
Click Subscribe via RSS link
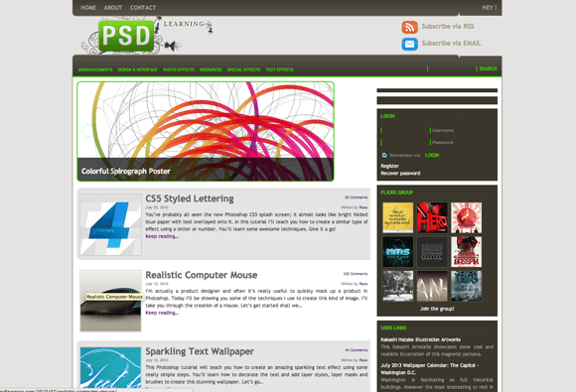point(448,27)
